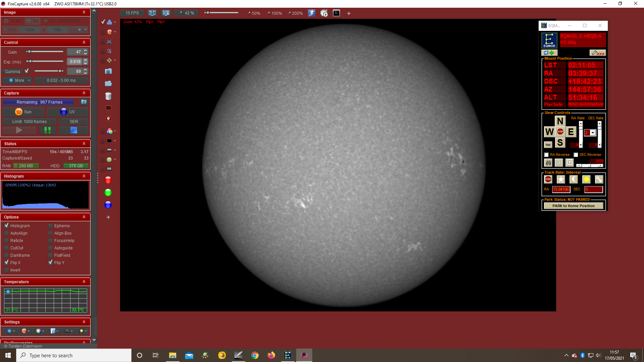Click the SER file format button
The width and height of the screenshot is (644, 362).
click(74, 122)
